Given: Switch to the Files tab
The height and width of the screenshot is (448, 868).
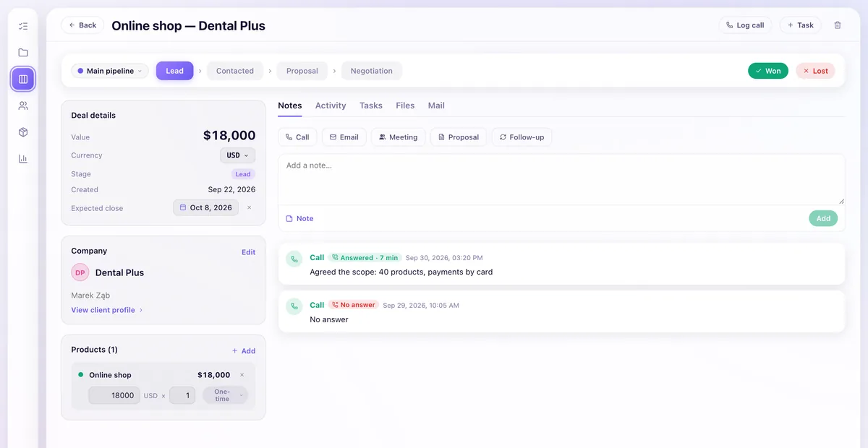Looking at the screenshot, I should (405, 105).
